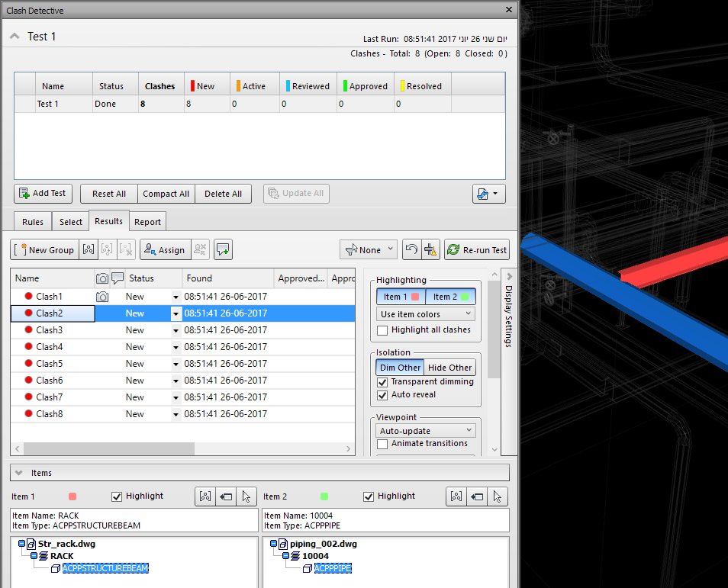
Task: Click the Add Test button
Action: (x=43, y=194)
